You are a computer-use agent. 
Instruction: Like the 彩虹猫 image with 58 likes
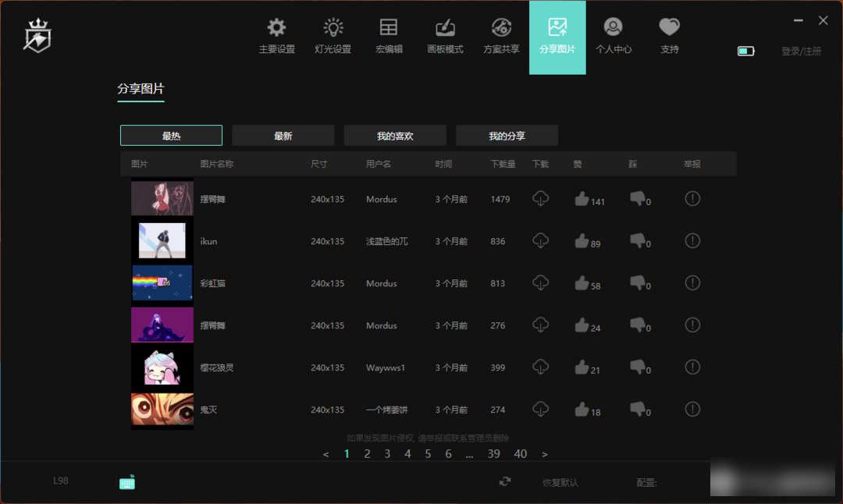(x=582, y=283)
